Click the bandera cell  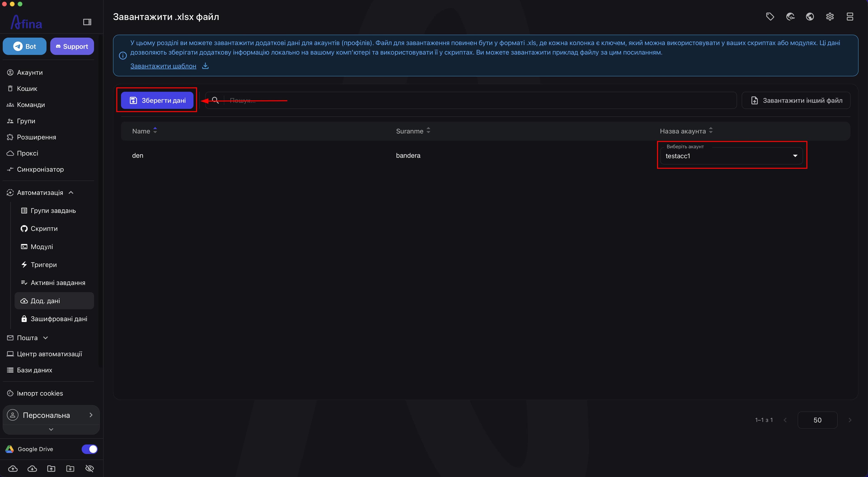click(x=408, y=155)
